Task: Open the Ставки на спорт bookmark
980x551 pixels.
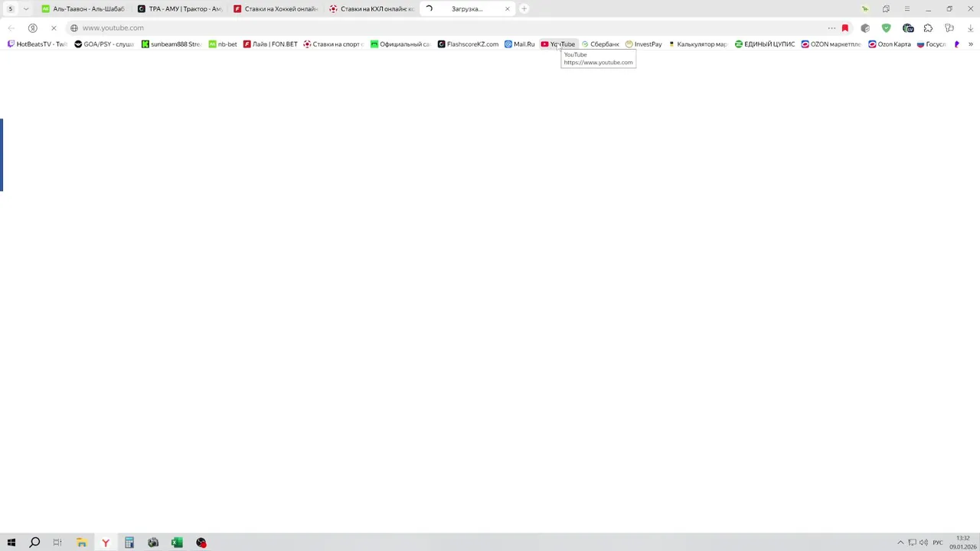Action: coord(333,44)
